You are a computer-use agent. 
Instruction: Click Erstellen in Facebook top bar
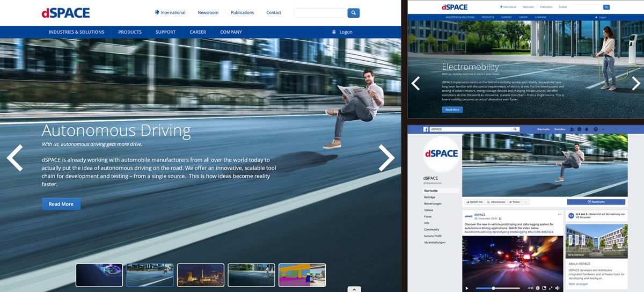point(560,129)
